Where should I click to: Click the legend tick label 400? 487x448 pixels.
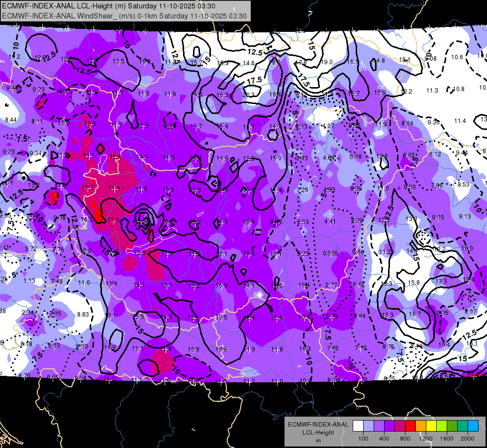(384, 439)
